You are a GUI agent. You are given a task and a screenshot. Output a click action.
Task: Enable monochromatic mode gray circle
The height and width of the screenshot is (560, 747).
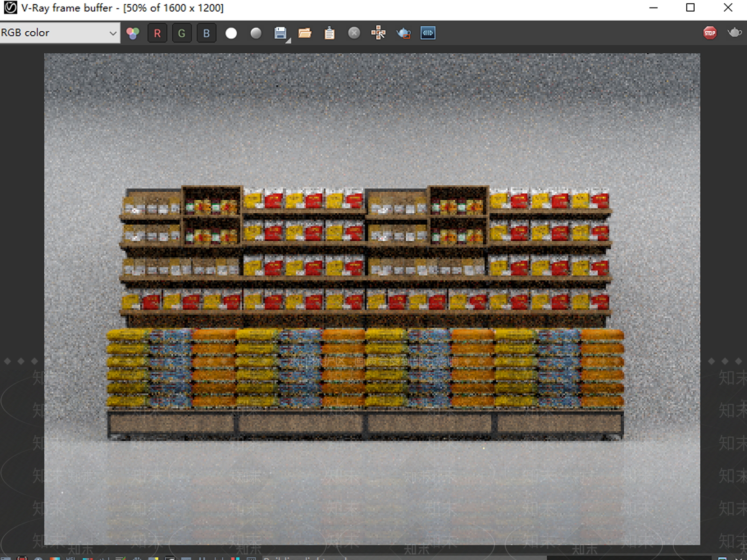[256, 33]
